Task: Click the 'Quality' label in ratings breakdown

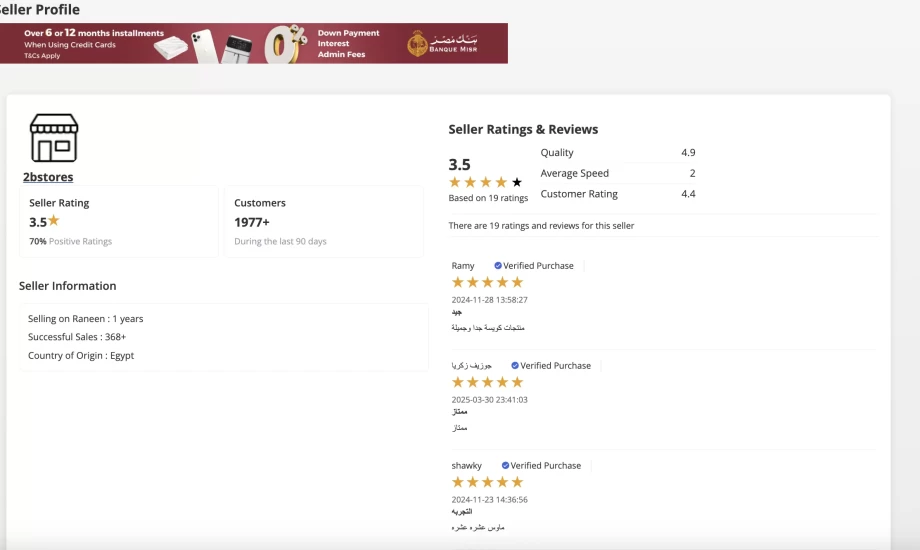Action: click(x=557, y=153)
